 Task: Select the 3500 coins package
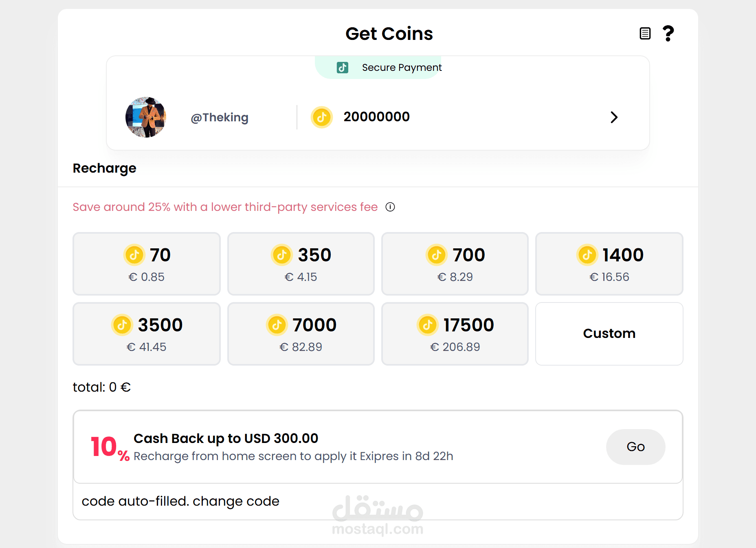pos(147,334)
